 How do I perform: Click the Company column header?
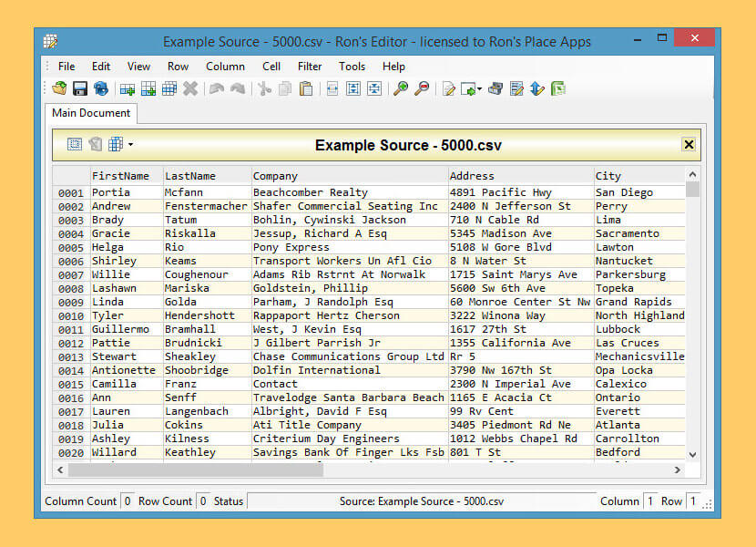(x=350, y=176)
